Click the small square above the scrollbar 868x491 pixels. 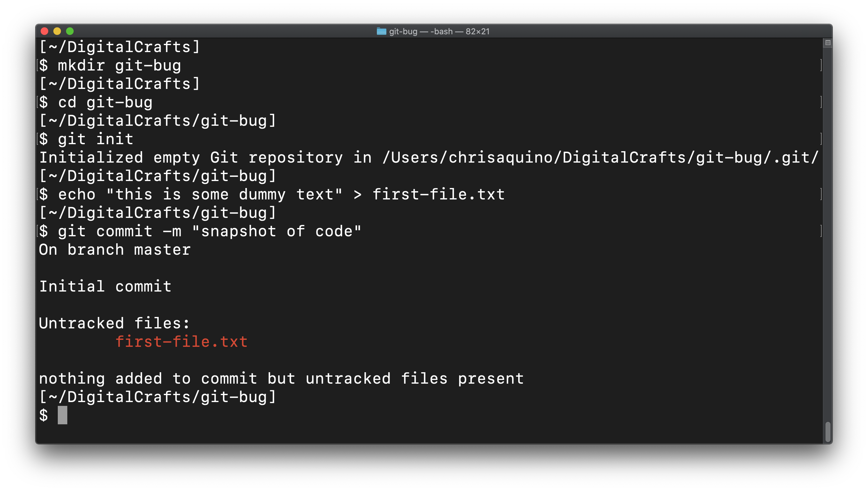click(x=829, y=43)
